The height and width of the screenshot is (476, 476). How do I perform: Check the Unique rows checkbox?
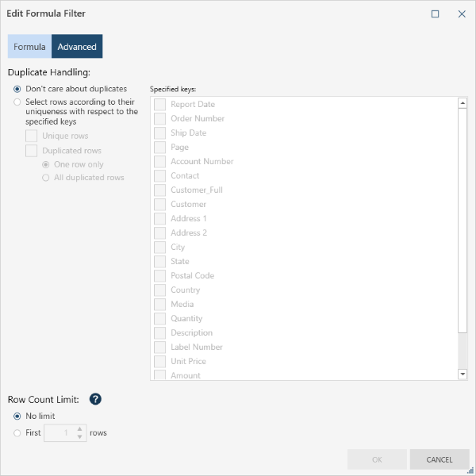[32, 136]
